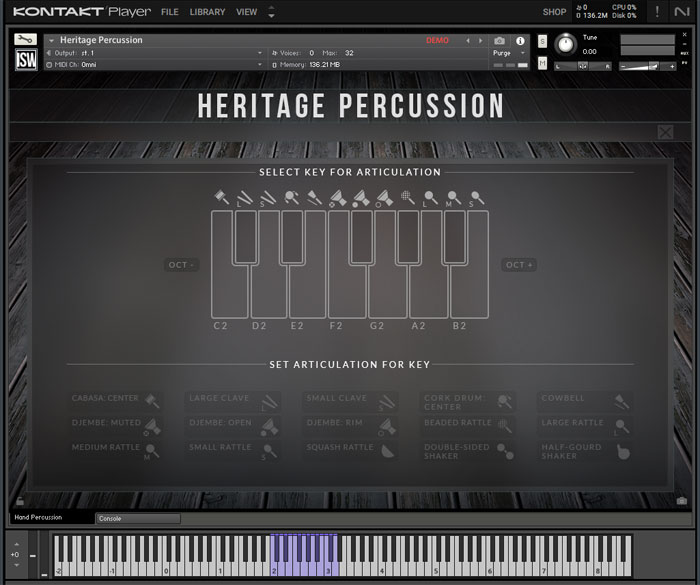Screen dimensions: 700x585
Task: Assign Double-Sided Shaker articulation
Action: 468,451
